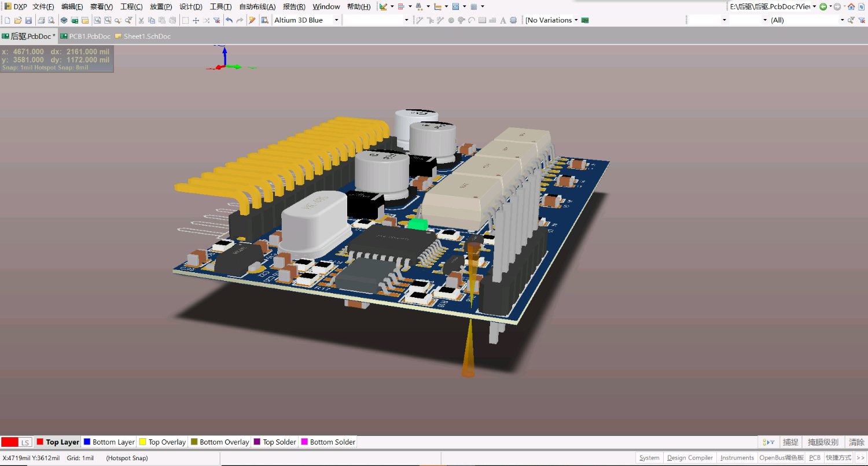868x466 pixels.
Task: Expand the No Variations dropdown
Action: [x=576, y=20]
